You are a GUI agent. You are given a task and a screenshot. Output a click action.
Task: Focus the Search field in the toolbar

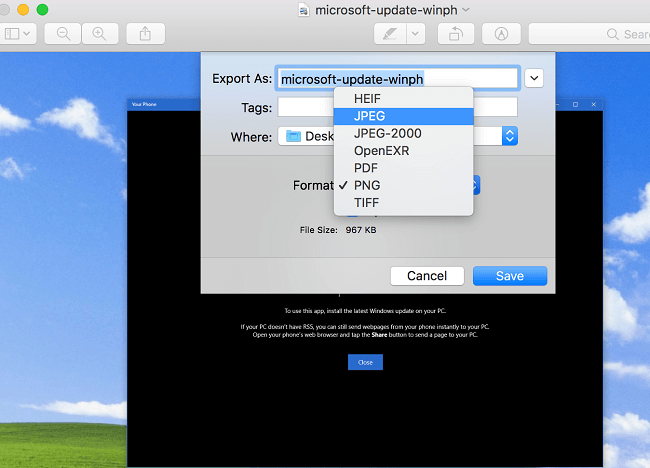click(x=589, y=34)
